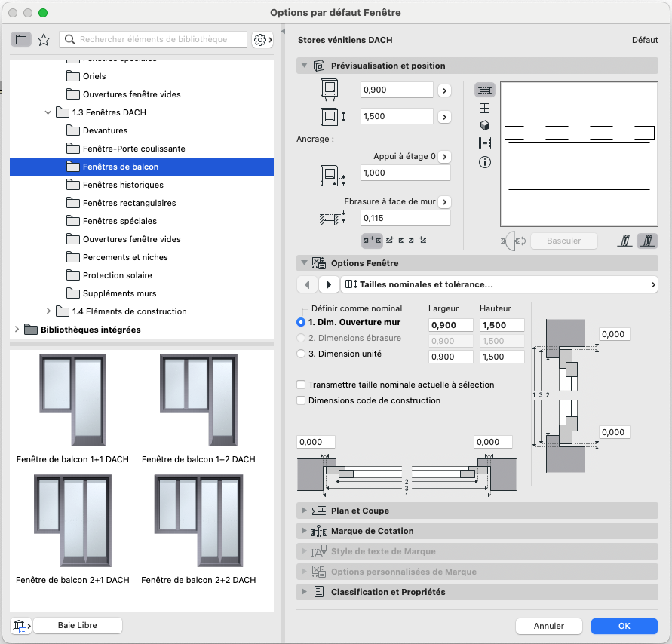The width and height of the screenshot is (672, 644).
Task: Click the Baie Libre button
Action: pyautogui.click(x=78, y=625)
